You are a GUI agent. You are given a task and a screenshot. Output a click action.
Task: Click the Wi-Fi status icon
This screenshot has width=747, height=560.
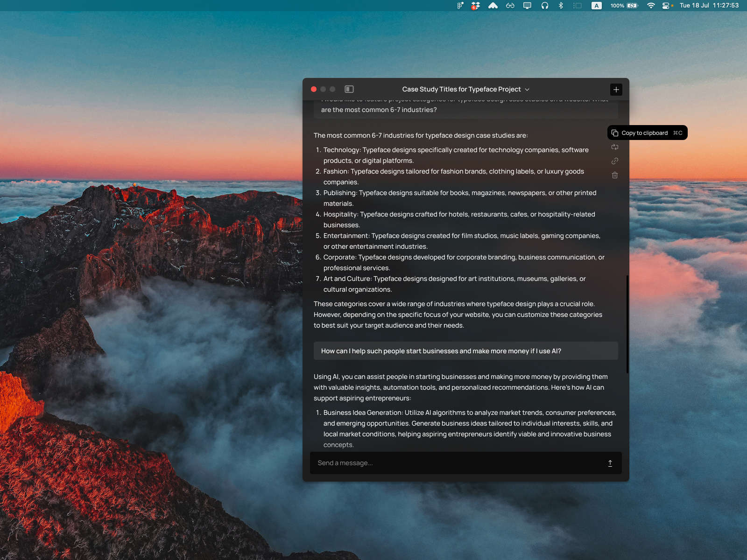point(651,6)
